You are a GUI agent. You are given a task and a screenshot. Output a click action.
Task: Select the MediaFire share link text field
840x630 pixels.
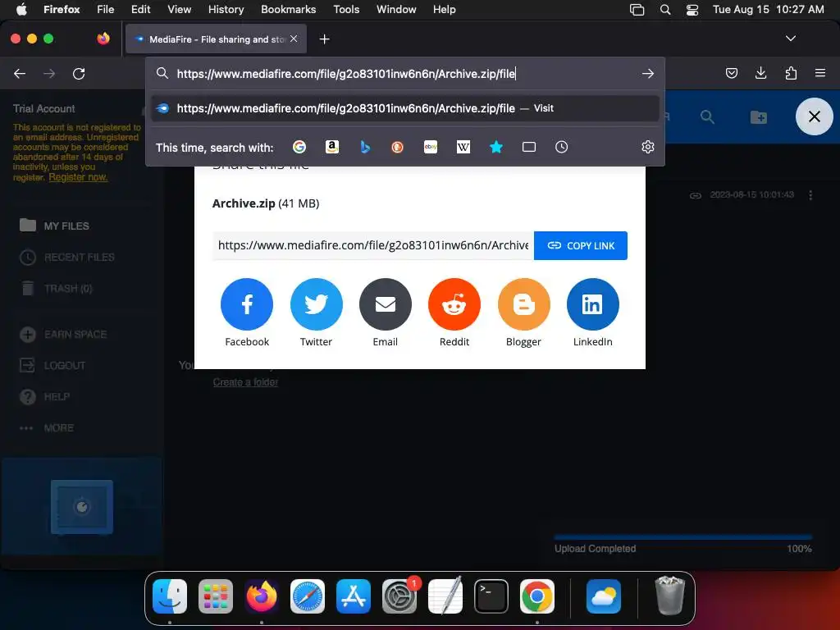(x=373, y=245)
